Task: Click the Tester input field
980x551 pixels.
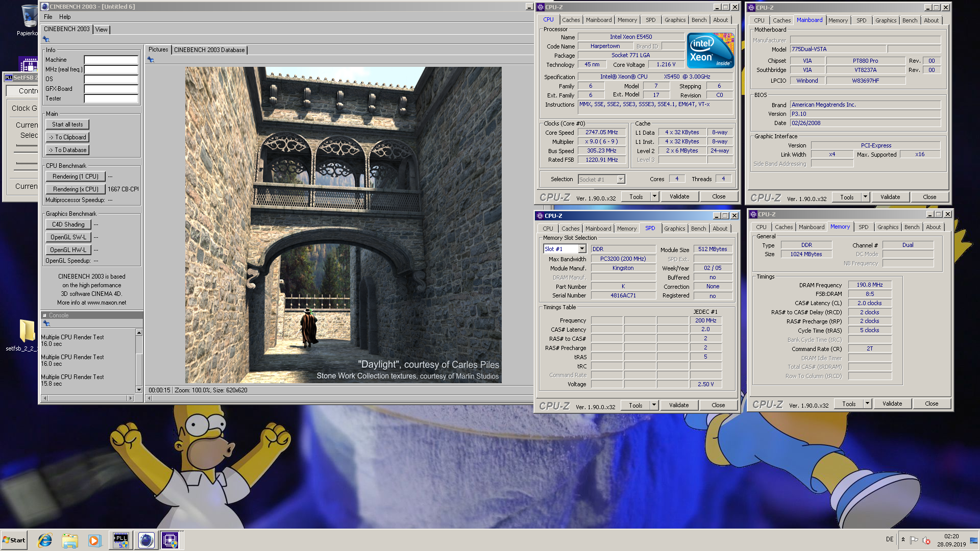Action: 111,98
